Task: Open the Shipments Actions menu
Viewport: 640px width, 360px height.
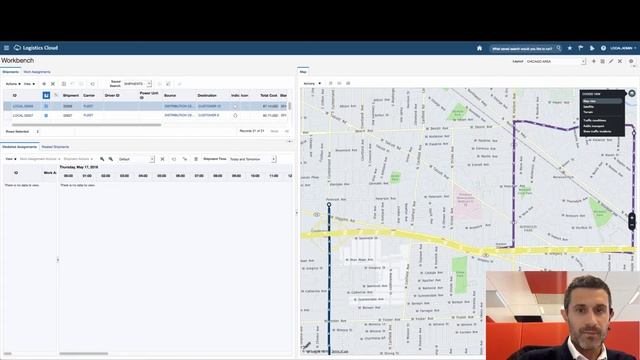Action: coord(13,84)
